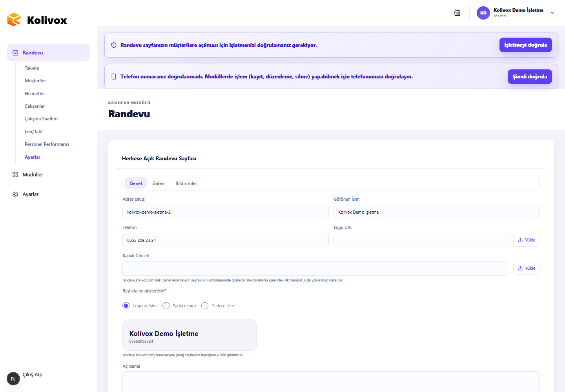This screenshot has width=565, height=392.
Task: Click the round N badge icon
Action: click(13, 379)
